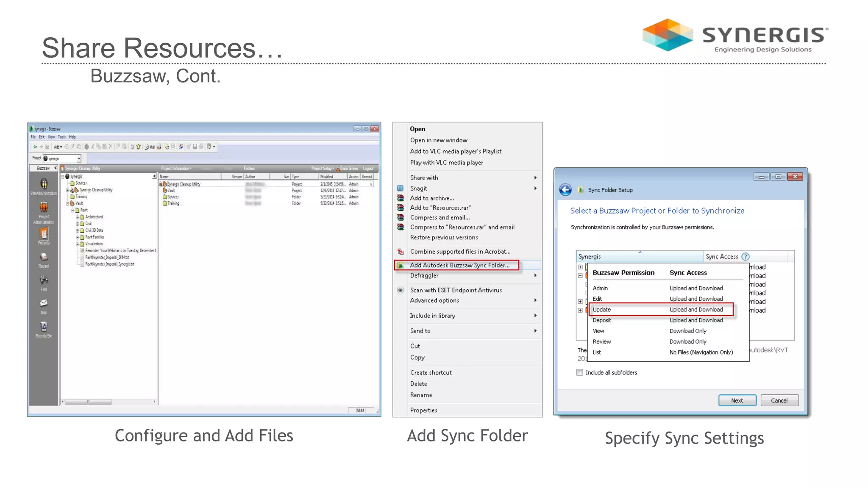This screenshot has height=488, width=868.
Task: Open Site Administration in Buzzsaw sidebar
Action: pyautogui.click(x=44, y=186)
